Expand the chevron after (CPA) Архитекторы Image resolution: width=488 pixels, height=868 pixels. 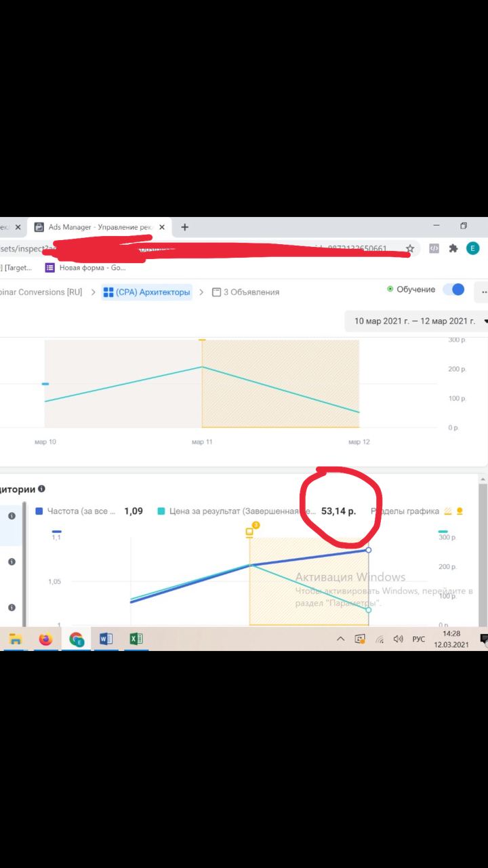(x=201, y=292)
